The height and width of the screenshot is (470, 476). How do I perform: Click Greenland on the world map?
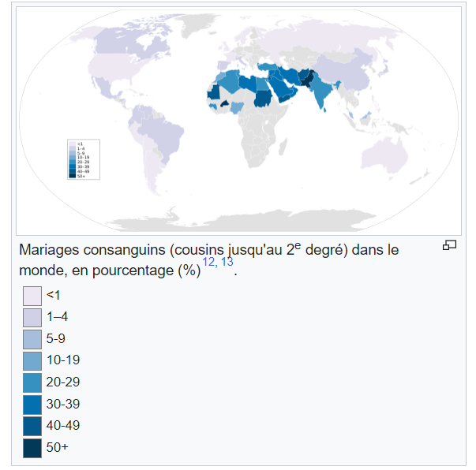tap(196, 24)
